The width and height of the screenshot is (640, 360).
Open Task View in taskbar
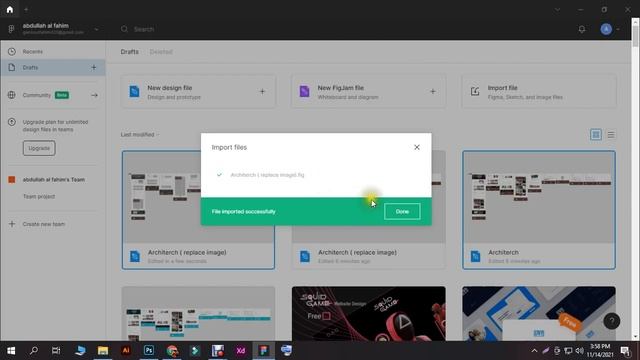coord(56,351)
